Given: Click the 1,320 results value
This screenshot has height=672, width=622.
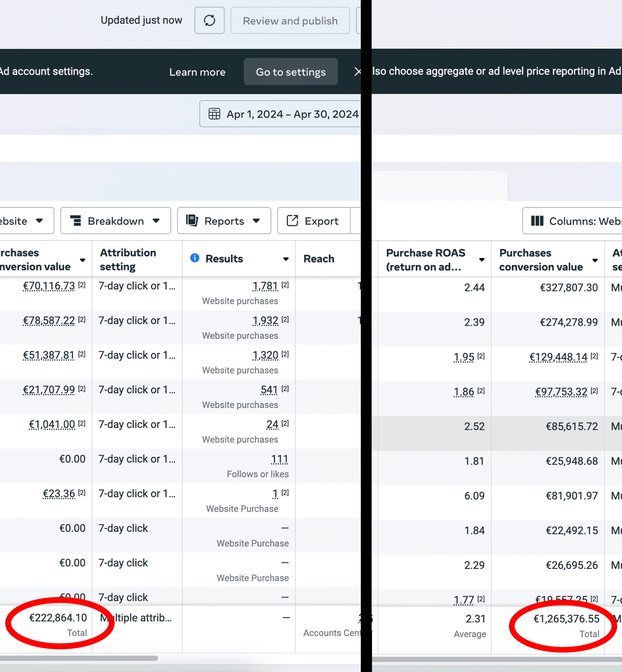Looking at the screenshot, I should [265, 355].
